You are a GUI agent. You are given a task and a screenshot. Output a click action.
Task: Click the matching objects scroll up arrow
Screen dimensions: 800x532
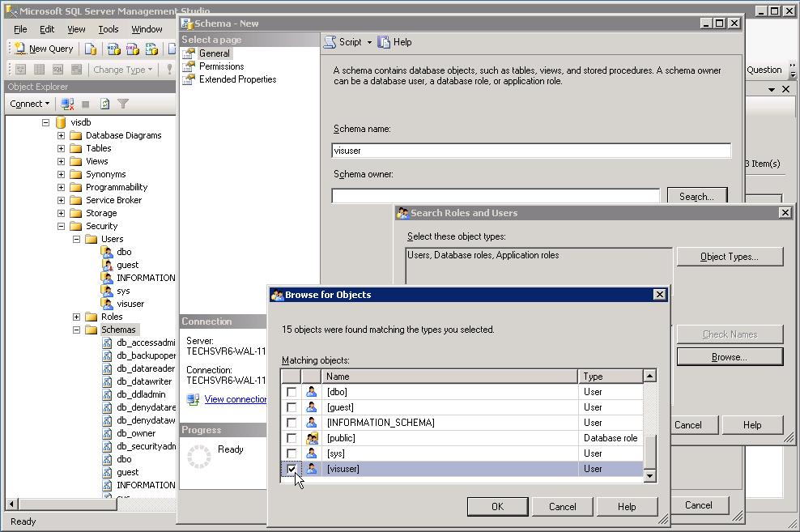pos(649,377)
